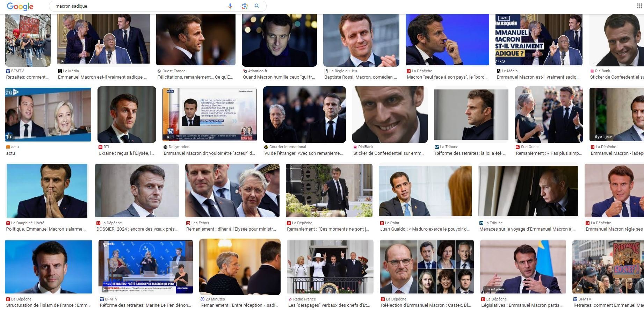Open the Radio France White House balcony image
Image resolution: width=644 pixels, height=312 pixels.
click(x=330, y=267)
